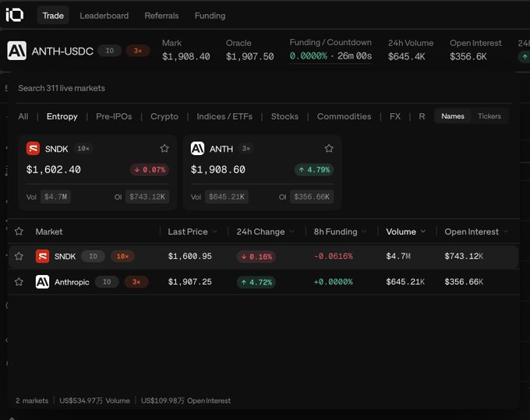Click the Search 311 live markets field
This screenshot has height=420, width=530.
coord(263,88)
